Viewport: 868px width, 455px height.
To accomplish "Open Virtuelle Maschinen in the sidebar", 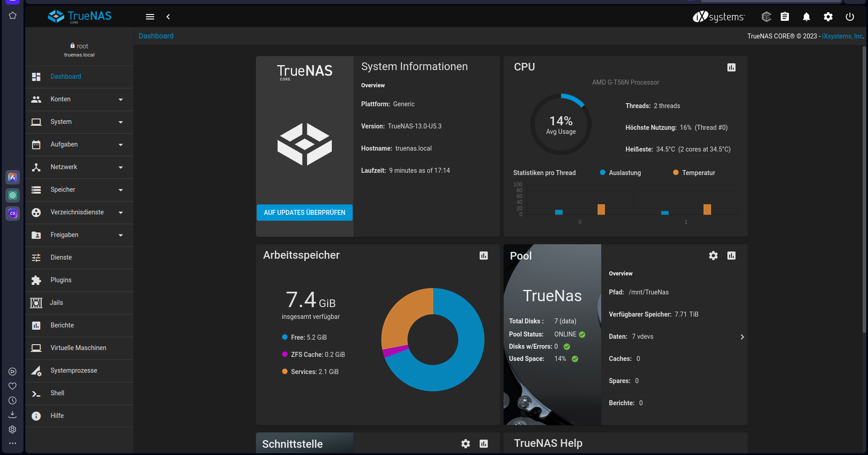I will pos(80,348).
